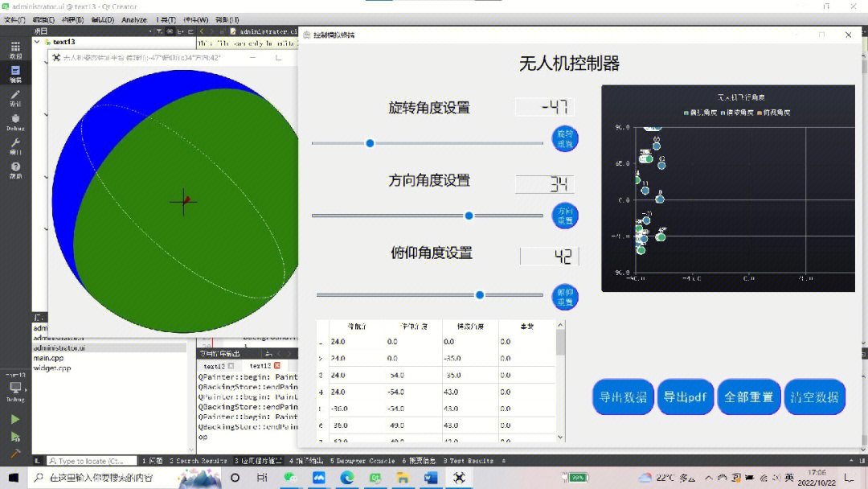Image resolution: width=868 pixels, height=489 pixels.
Task: Click the pitch angle slider handle
Action: pyautogui.click(x=480, y=295)
